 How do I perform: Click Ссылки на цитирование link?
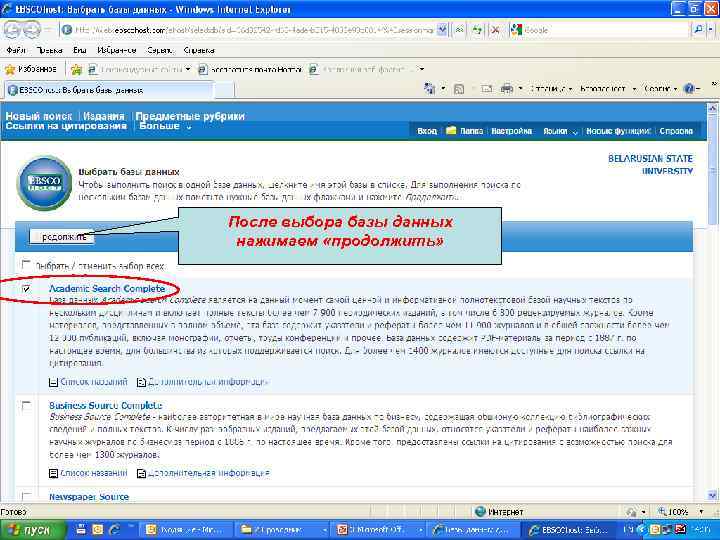[x=66, y=126]
